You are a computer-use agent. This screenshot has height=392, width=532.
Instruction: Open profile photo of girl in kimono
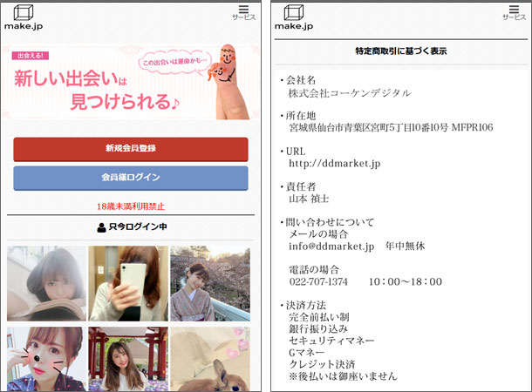coord(210,283)
